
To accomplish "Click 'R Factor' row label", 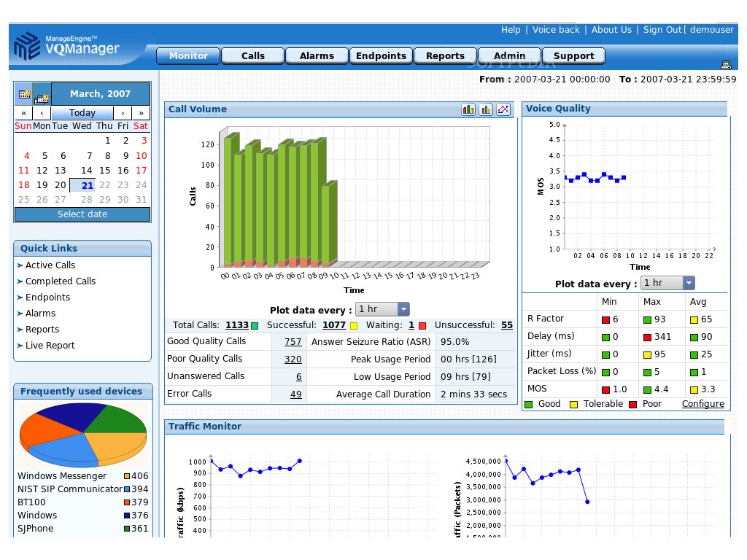I will (x=546, y=319).
